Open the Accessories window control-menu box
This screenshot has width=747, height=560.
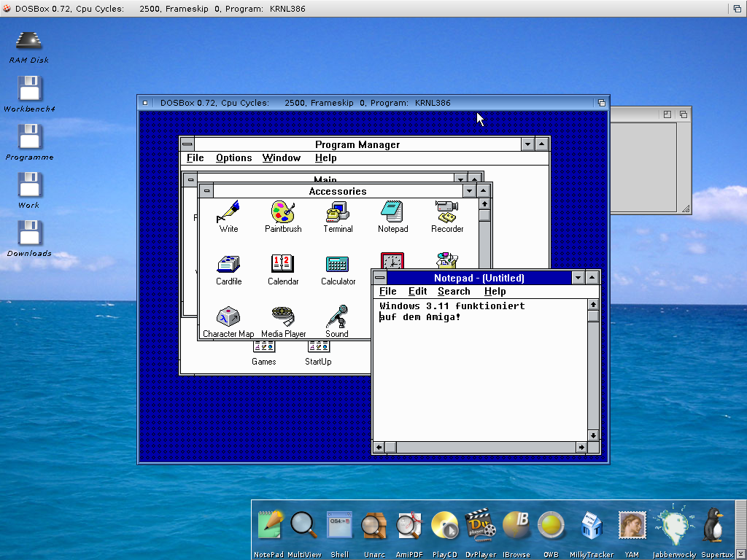pyautogui.click(x=206, y=191)
